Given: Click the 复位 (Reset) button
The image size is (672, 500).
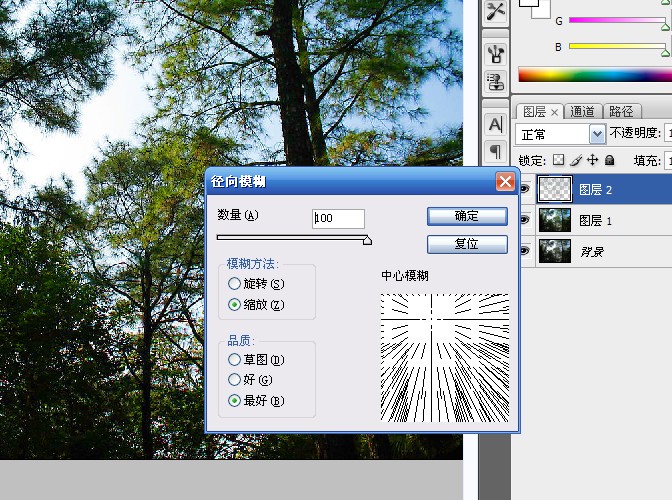Looking at the screenshot, I should point(466,244).
